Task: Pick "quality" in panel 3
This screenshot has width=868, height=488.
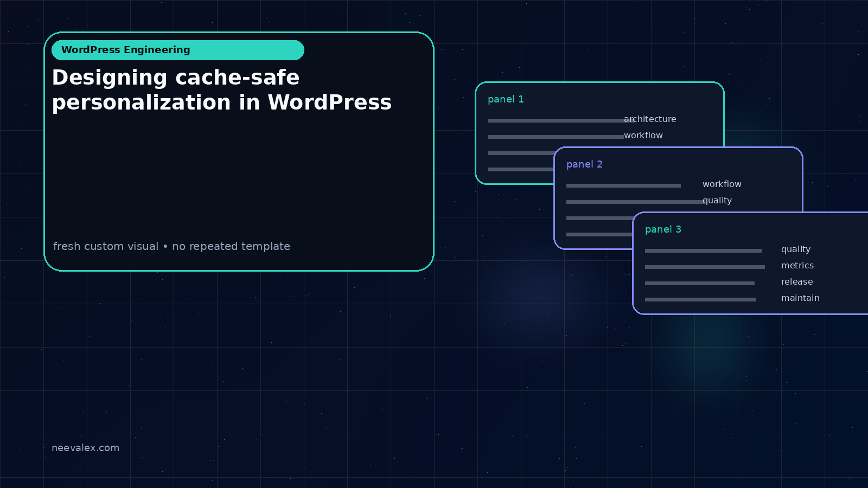Action: 796,249
